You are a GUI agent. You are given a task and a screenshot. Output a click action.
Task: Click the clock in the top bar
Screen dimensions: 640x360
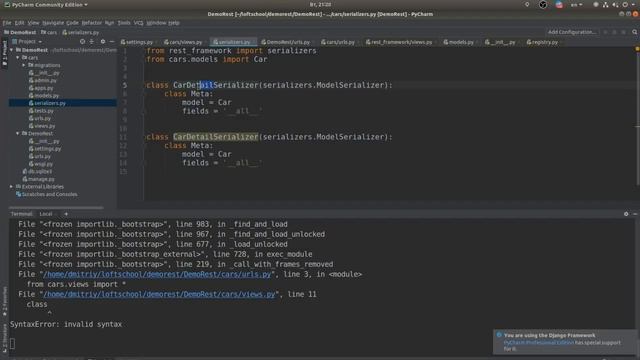(x=320, y=4)
